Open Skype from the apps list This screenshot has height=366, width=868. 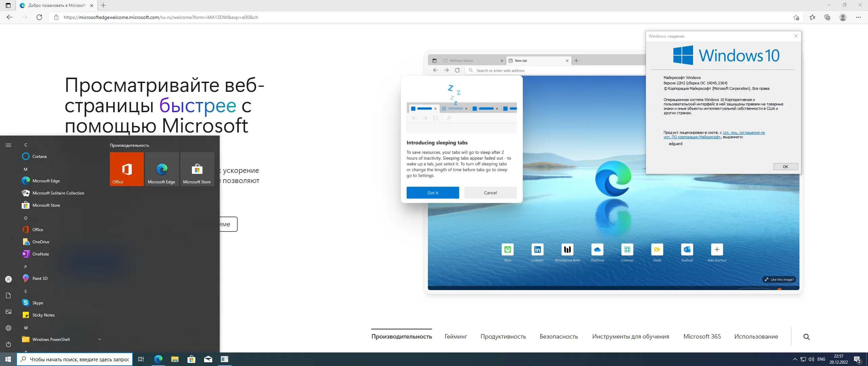coord(38,303)
